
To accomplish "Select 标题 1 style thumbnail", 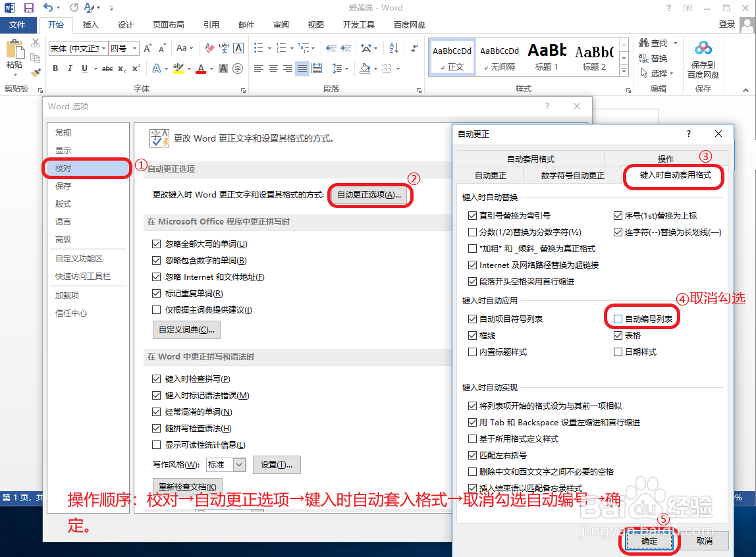I will point(547,57).
